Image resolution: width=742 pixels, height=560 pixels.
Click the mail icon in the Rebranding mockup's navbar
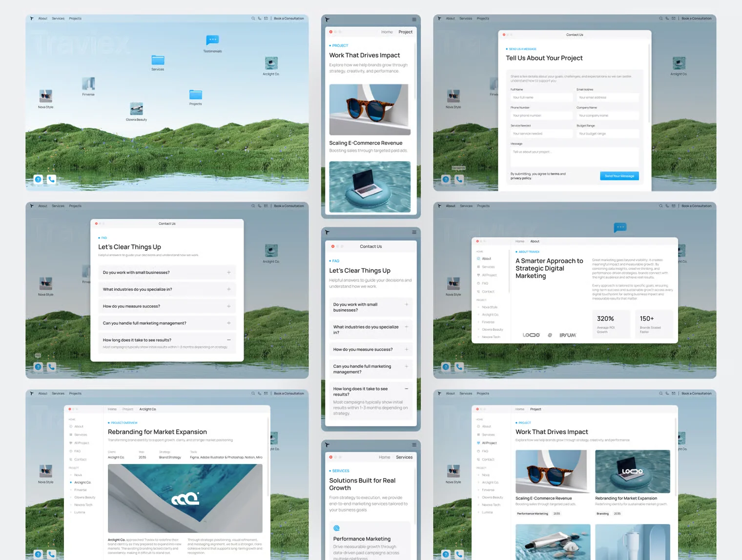266,393
